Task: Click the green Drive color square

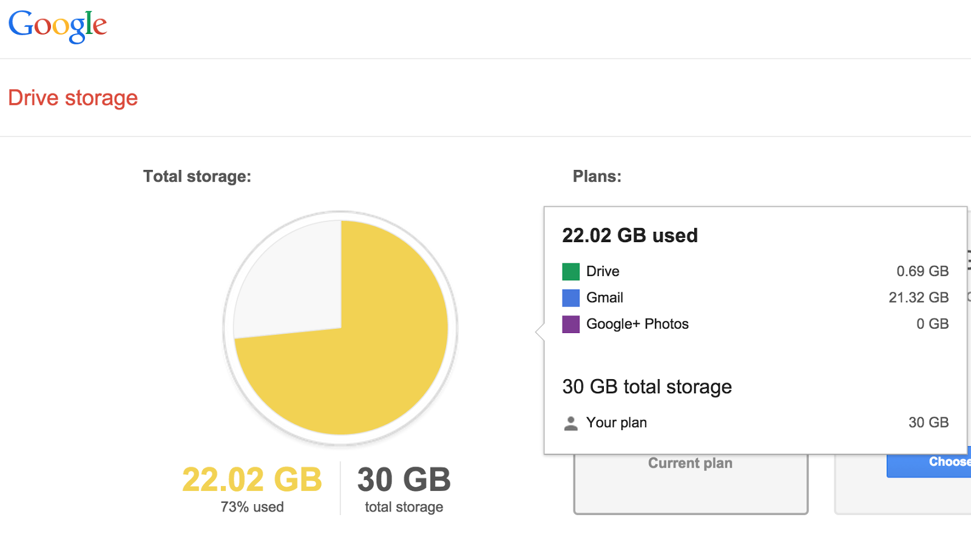Action: tap(570, 271)
